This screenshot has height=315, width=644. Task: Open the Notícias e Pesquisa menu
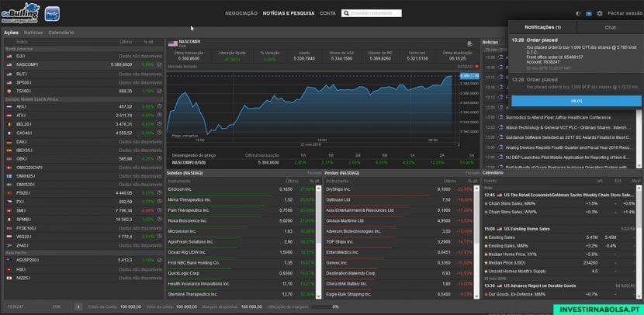pyautogui.click(x=289, y=13)
